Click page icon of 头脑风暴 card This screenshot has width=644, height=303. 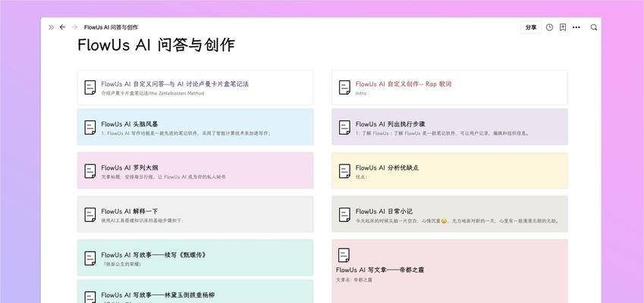tap(90, 127)
